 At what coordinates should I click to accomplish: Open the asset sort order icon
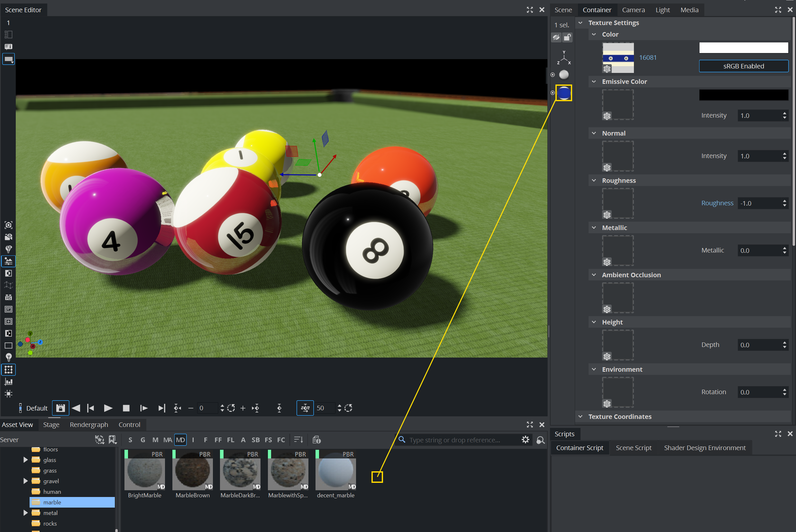tap(298, 440)
